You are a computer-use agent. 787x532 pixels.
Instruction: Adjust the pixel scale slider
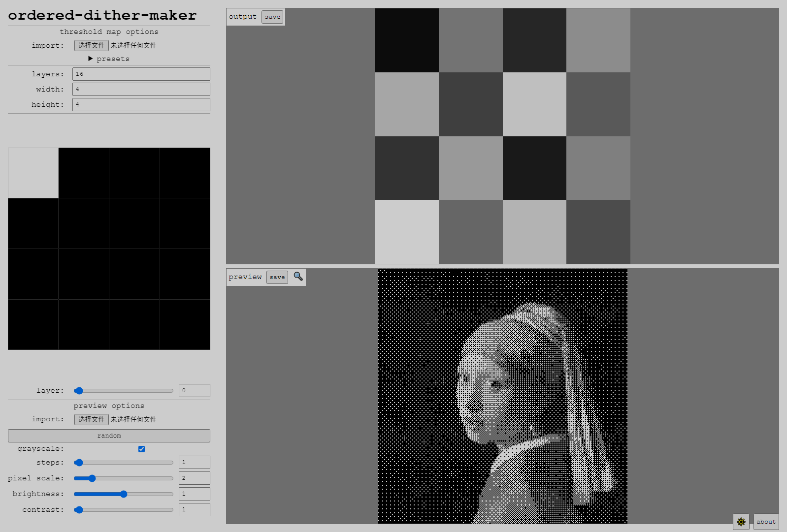pyautogui.click(x=124, y=478)
